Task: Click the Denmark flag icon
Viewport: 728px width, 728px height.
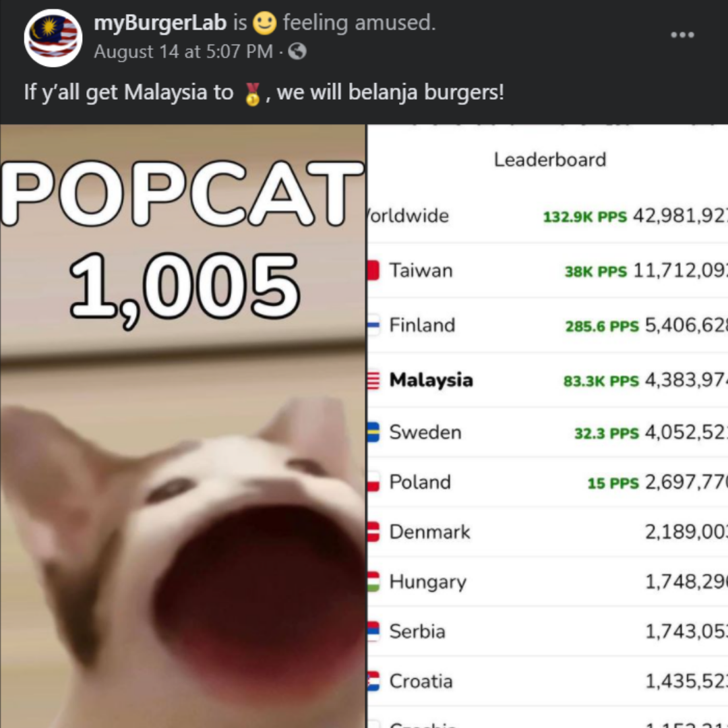Action: click(373, 532)
